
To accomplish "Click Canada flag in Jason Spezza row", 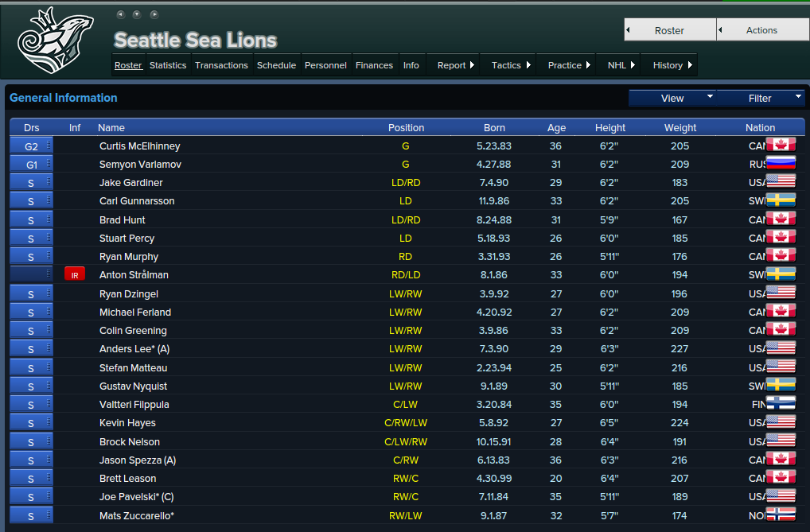I will click(x=781, y=459).
